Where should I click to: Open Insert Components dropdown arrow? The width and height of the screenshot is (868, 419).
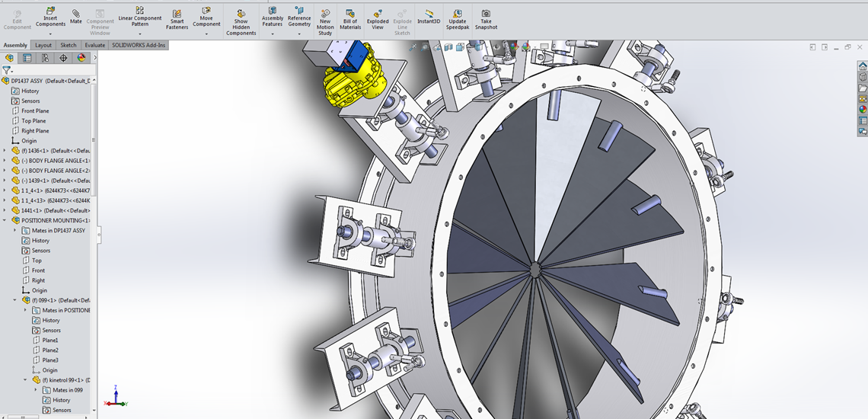(x=50, y=34)
